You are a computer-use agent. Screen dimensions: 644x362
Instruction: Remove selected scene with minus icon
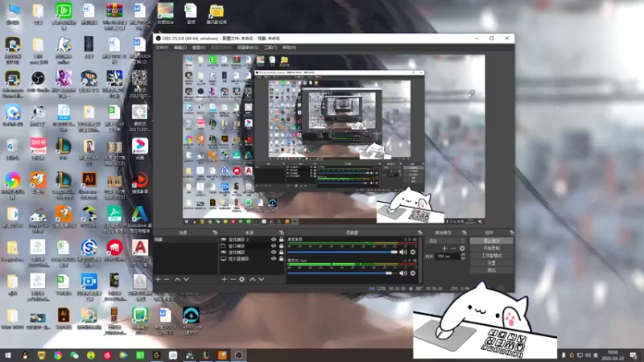click(167, 279)
